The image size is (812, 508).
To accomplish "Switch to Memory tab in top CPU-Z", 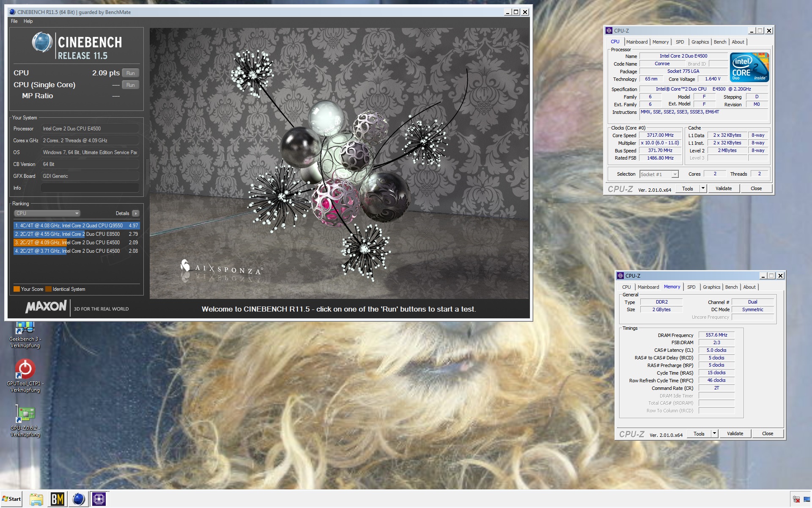I will (661, 42).
